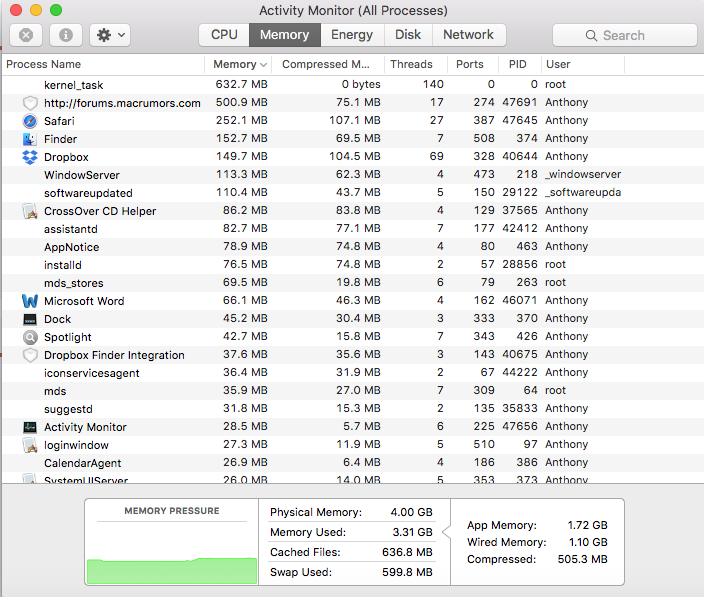Click the Cached Files 636.8 MB value
Image resolution: width=704 pixels, height=597 pixels.
click(x=407, y=552)
